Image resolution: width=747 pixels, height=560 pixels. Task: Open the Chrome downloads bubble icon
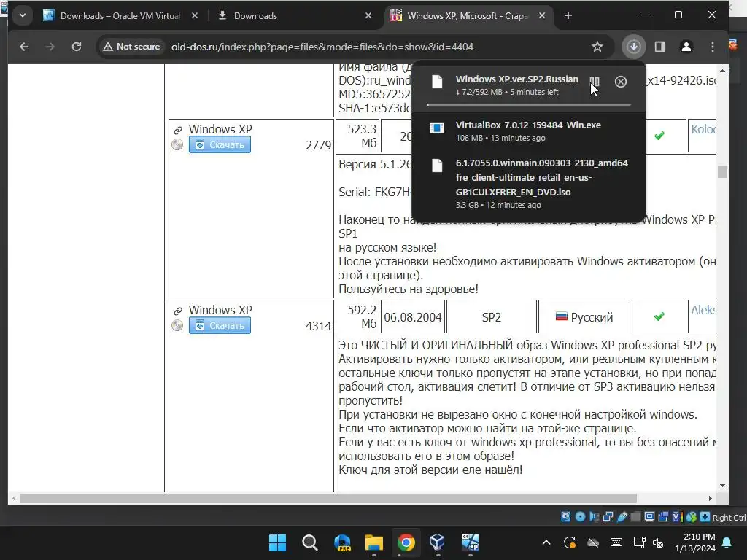pos(634,47)
